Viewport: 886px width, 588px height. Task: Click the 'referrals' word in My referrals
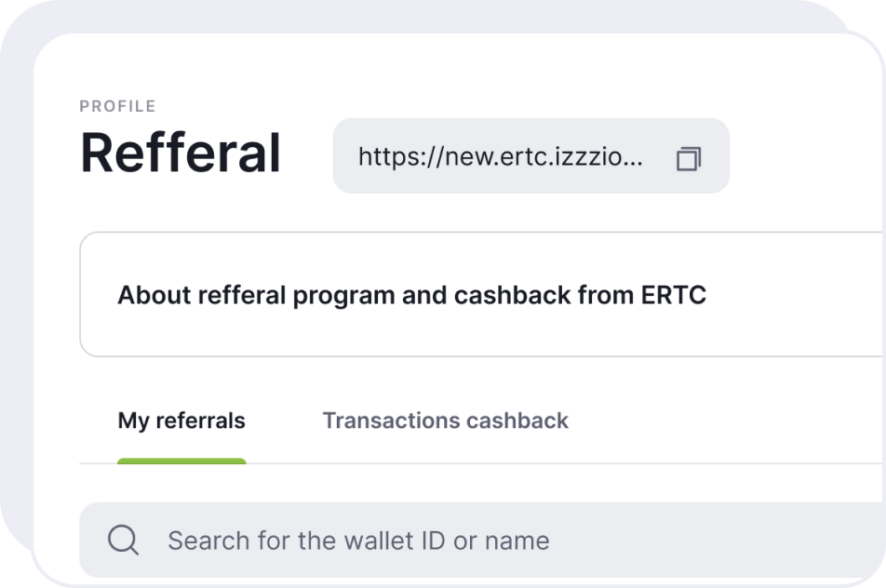(x=200, y=421)
